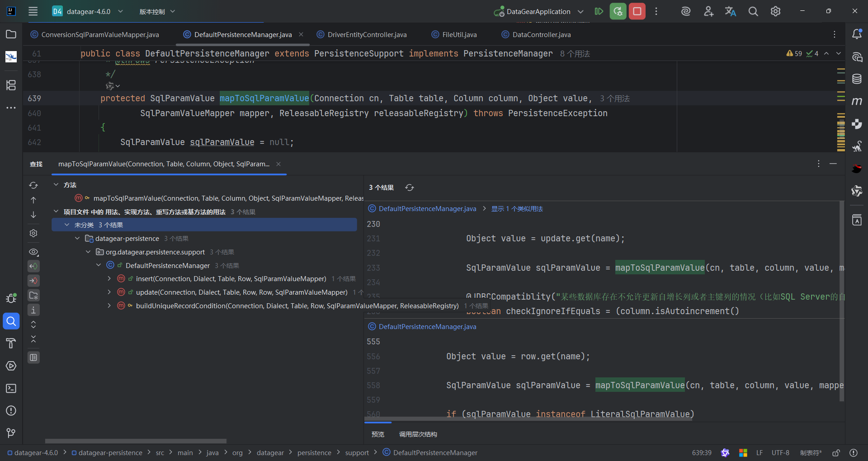
Task: Click the 639:39 cursor position entry
Action: 702,453
